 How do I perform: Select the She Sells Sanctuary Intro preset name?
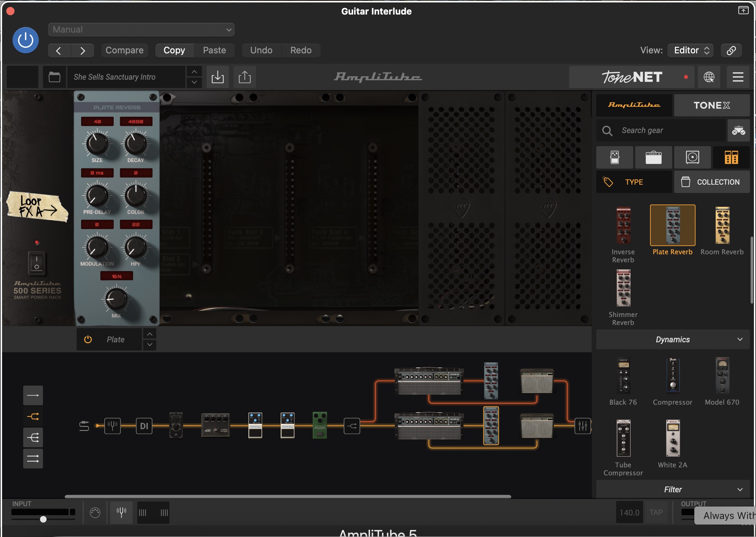point(126,77)
